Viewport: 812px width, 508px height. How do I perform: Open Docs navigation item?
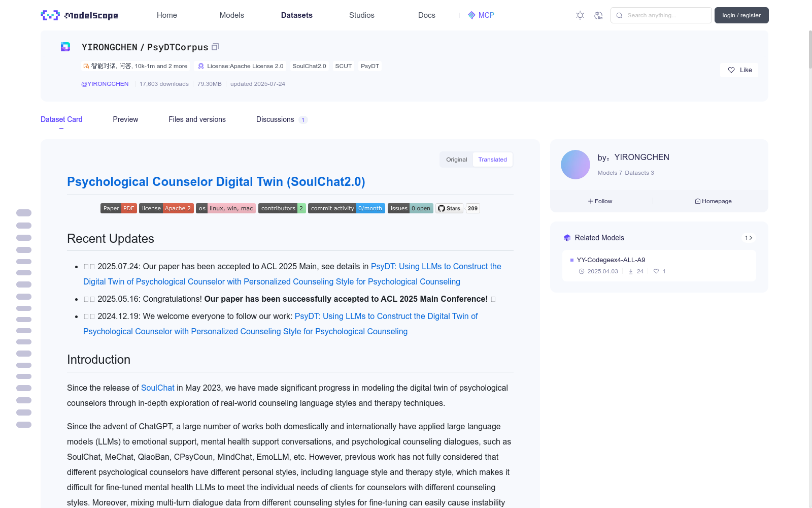pyautogui.click(x=427, y=15)
